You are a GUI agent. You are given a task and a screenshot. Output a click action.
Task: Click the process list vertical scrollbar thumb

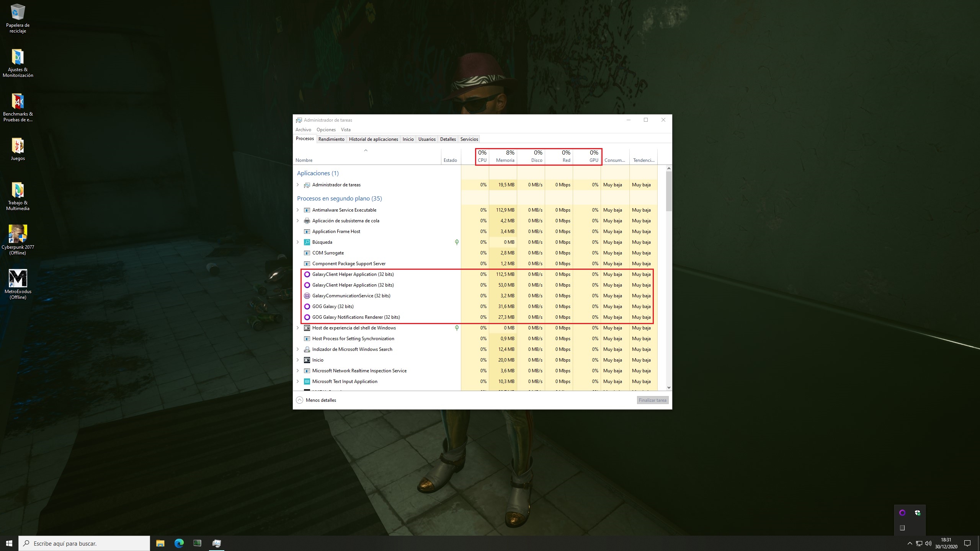669,191
